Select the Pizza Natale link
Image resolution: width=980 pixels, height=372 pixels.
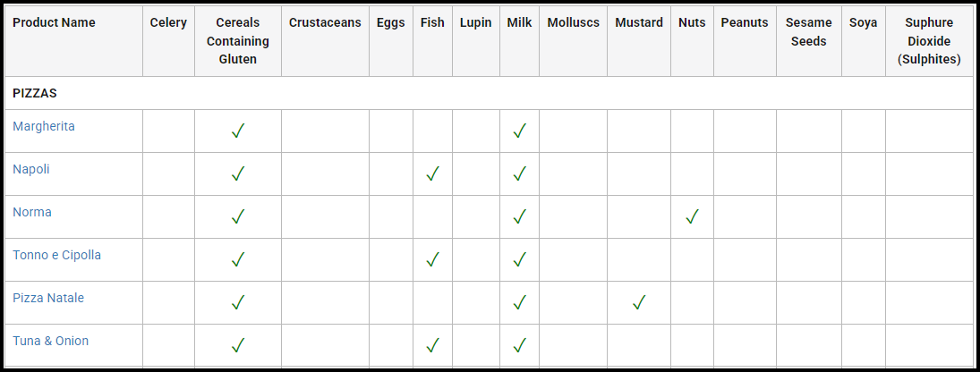(x=48, y=298)
